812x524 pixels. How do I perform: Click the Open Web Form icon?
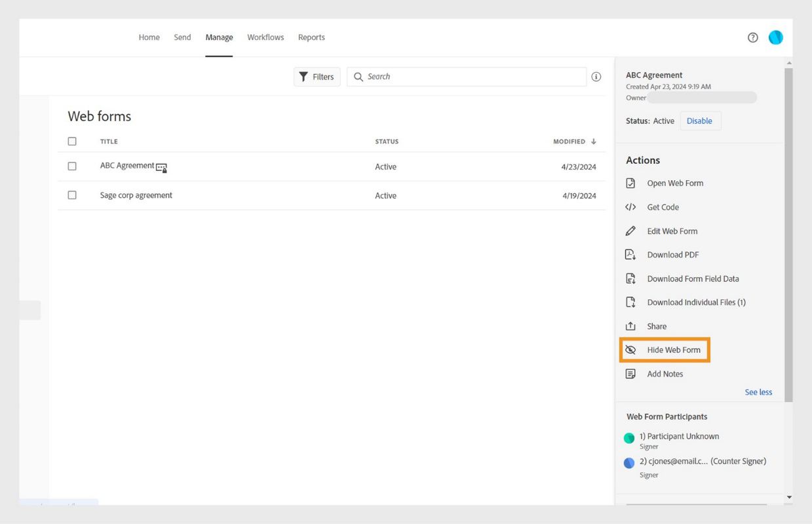click(630, 183)
